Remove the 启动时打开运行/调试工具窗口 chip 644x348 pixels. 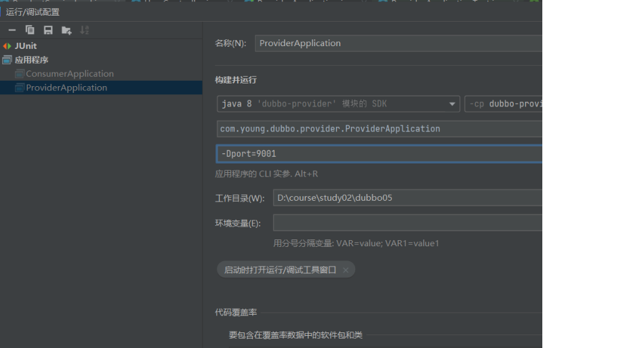(346, 270)
